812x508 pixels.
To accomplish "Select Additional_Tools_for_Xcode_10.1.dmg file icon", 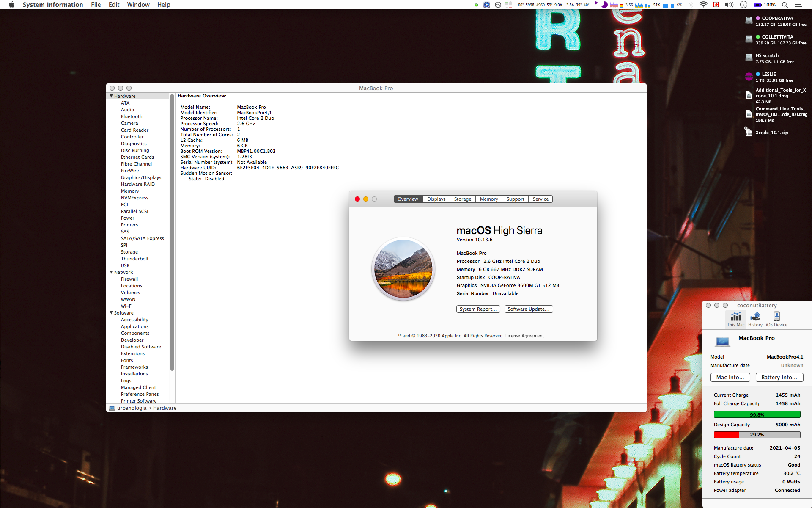I will (x=749, y=95).
